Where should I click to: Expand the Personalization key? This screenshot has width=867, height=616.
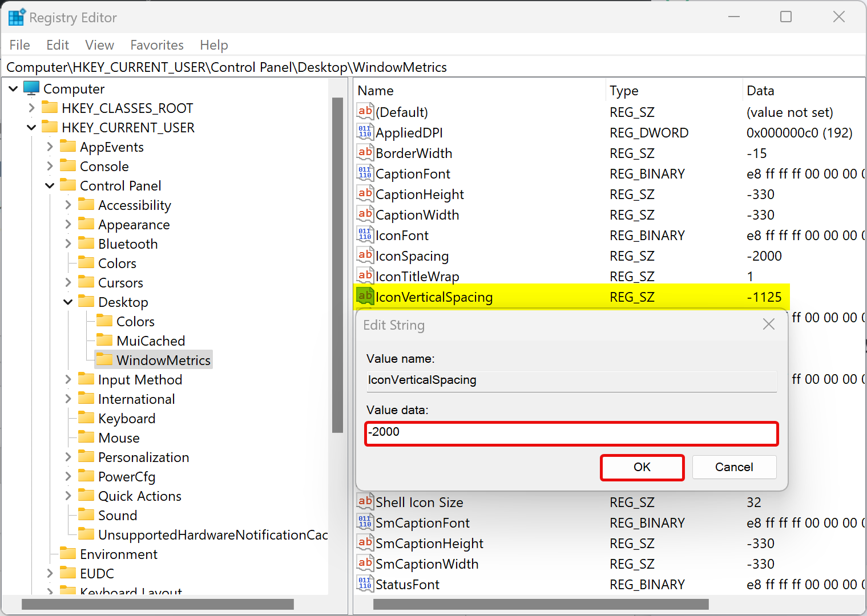click(x=68, y=457)
